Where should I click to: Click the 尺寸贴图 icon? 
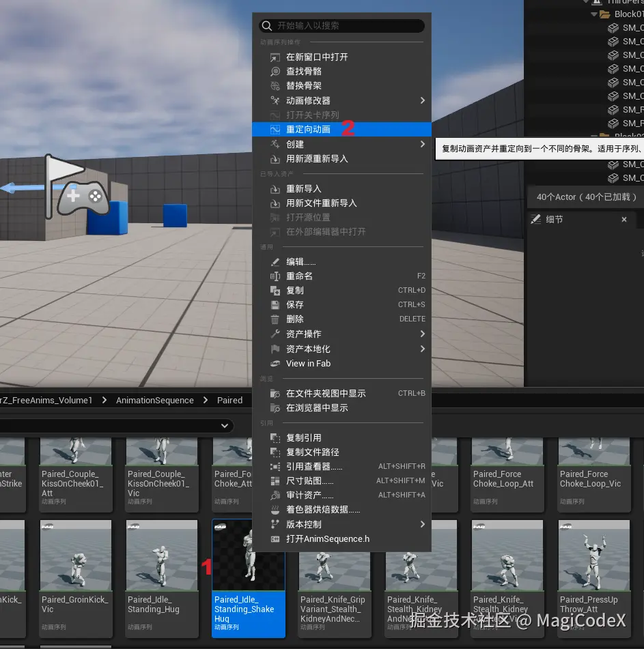[275, 481]
